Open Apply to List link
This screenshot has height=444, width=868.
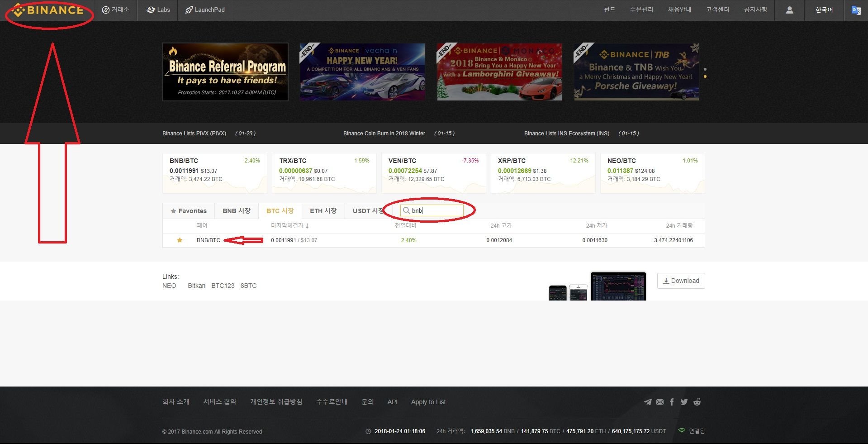[428, 402]
